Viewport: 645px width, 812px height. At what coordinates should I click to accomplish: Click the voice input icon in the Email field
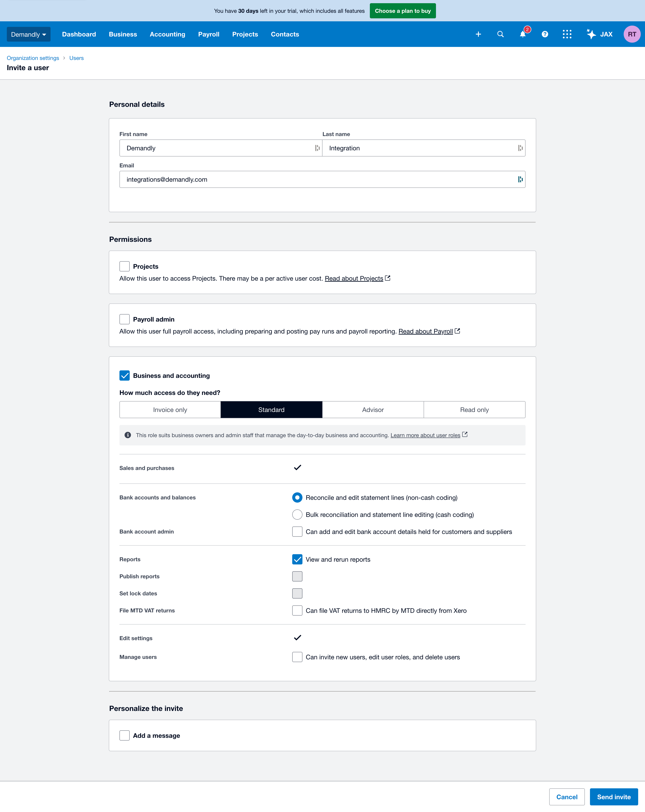520,179
